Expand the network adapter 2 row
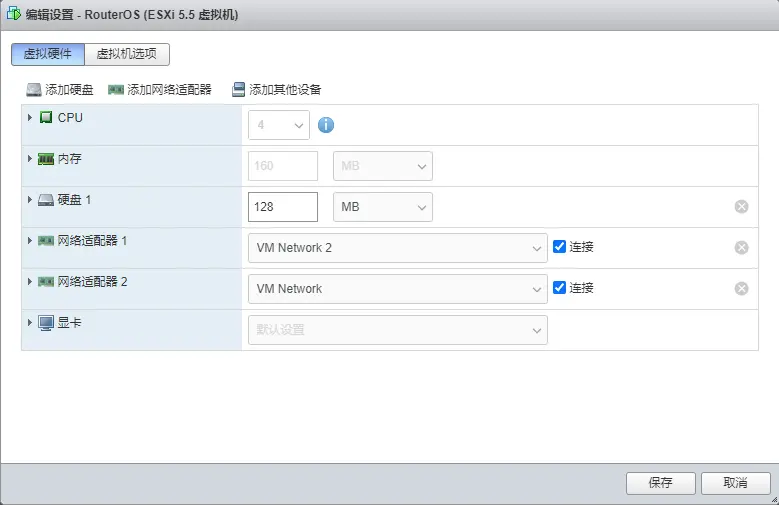This screenshot has width=779, height=505. [29, 281]
